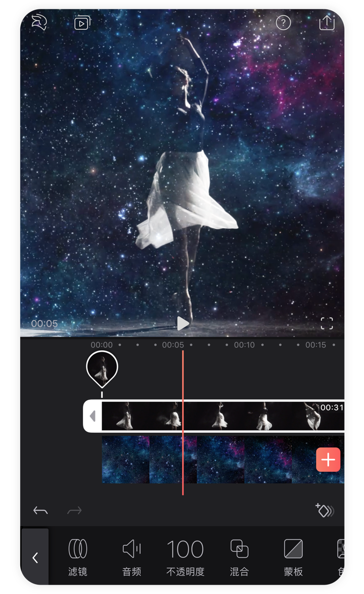Add a keyframe with diamond icon
The width and height of the screenshot is (364, 594).
(325, 510)
